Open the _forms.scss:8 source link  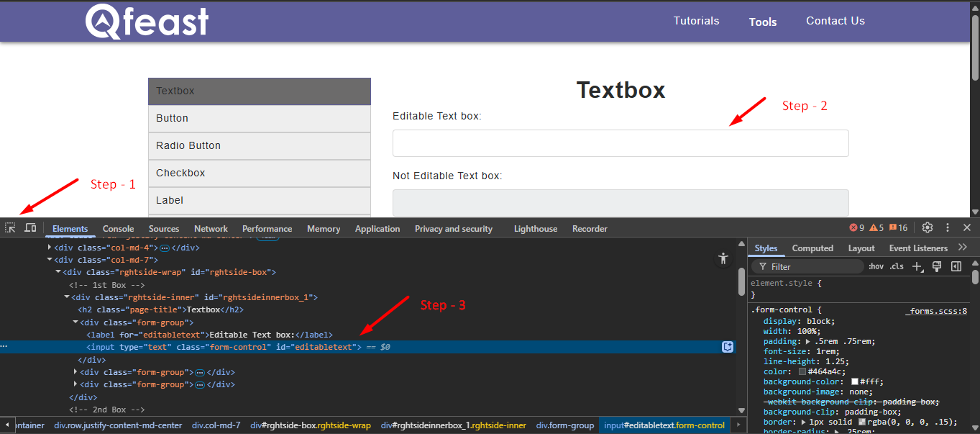pyautogui.click(x=936, y=311)
